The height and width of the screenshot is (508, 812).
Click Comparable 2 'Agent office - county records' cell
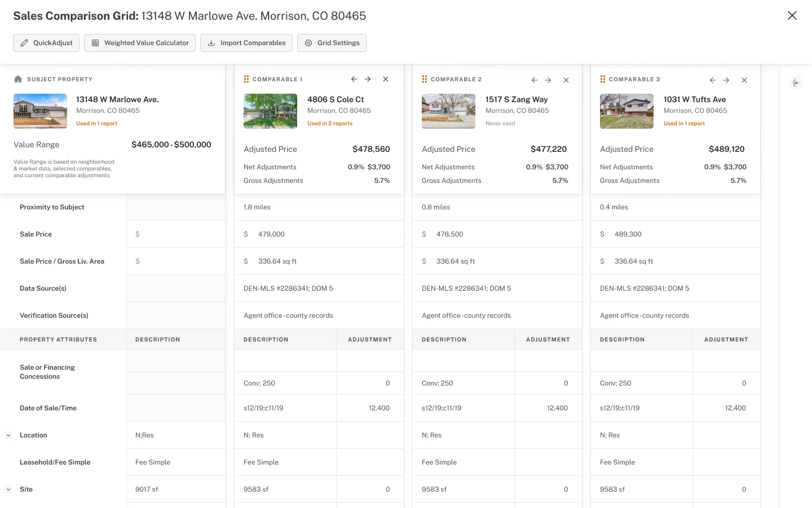pyautogui.click(x=497, y=316)
